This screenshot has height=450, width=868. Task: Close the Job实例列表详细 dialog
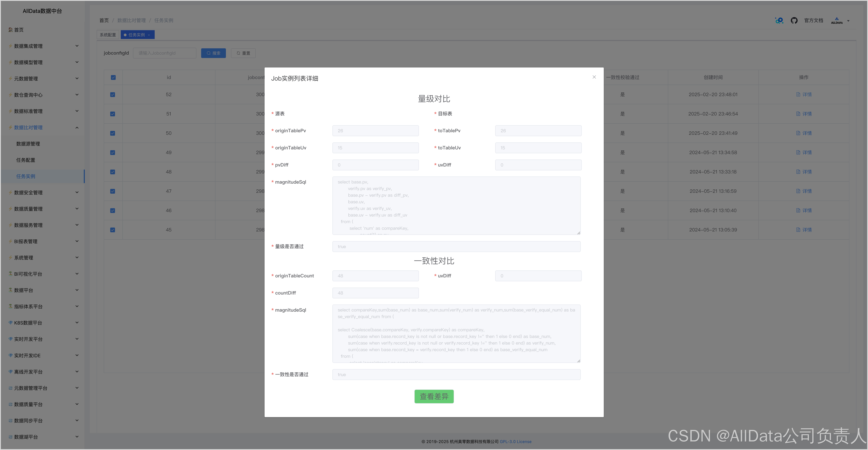pyautogui.click(x=594, y=77)
